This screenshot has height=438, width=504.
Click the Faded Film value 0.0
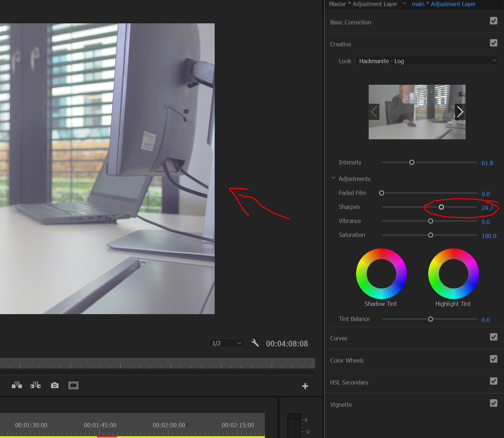[x=486, y=194]
